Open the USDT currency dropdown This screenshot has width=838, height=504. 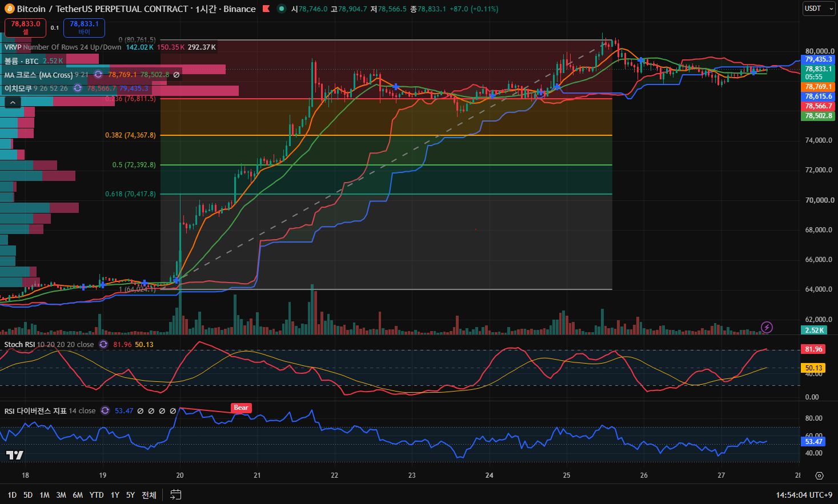819,9
